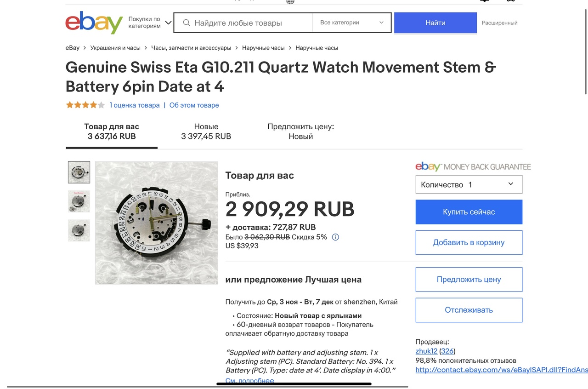
Task: Expand Покупки по категориям dropdown
Action: 150,23
